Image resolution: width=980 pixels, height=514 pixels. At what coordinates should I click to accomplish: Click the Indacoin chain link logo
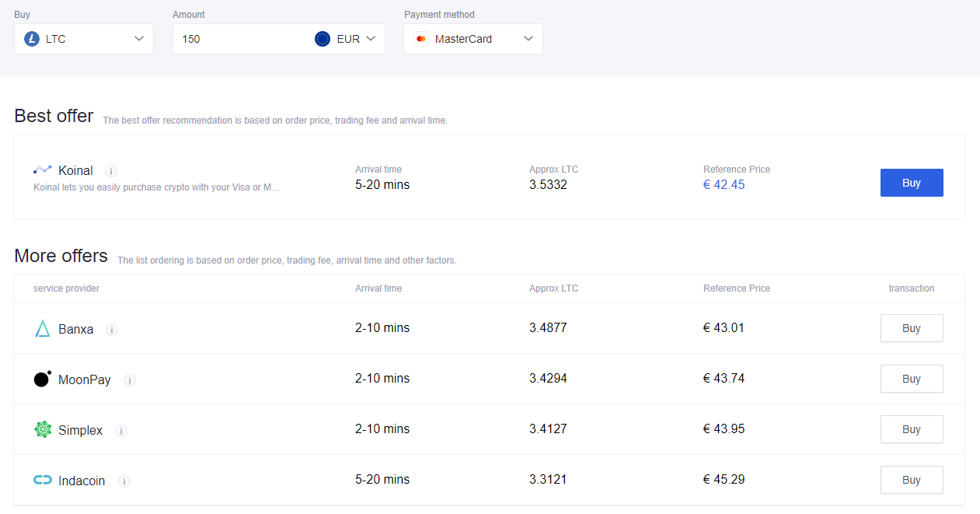click(43, 480)
